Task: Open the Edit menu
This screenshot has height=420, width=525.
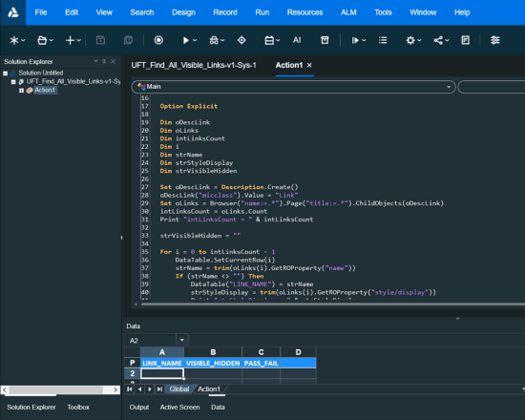Action: coord(72,12)
